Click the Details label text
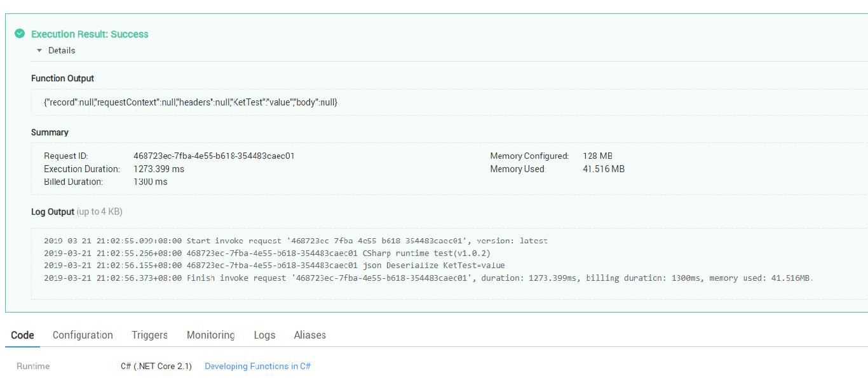The image size is (868, 378). click(62, 51)
